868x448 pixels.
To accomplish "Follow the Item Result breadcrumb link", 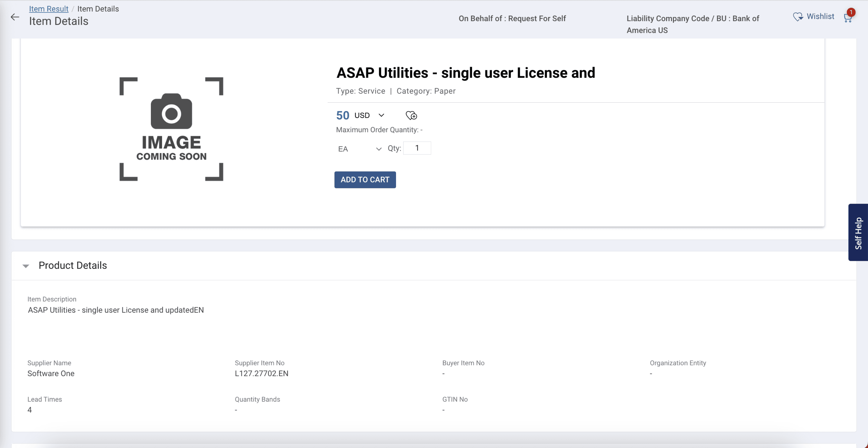I will 48,9.
